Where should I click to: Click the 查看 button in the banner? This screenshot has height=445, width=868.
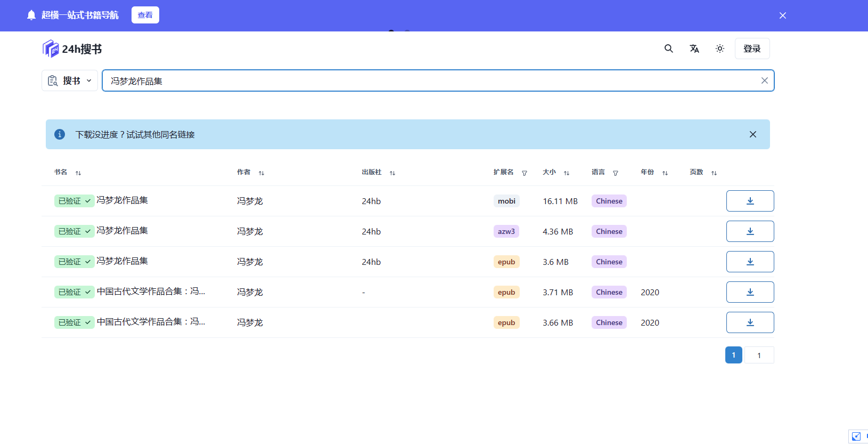click(145, 15)
